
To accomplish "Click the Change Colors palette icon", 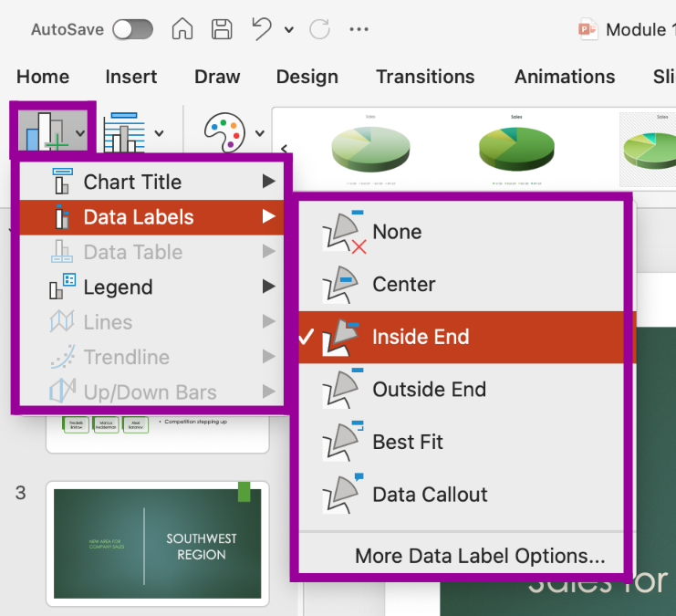I will [224, 132].
